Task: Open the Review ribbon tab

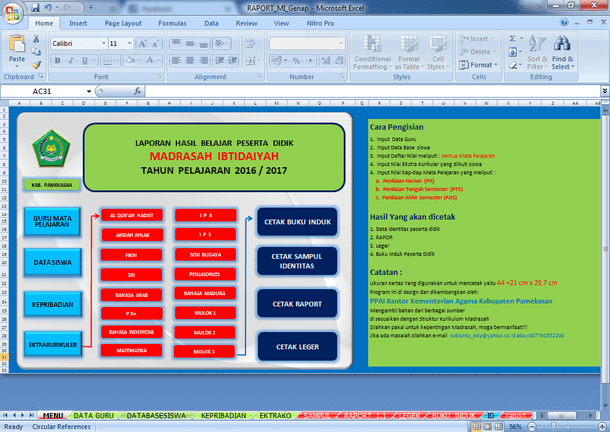Action: (246, 23)
